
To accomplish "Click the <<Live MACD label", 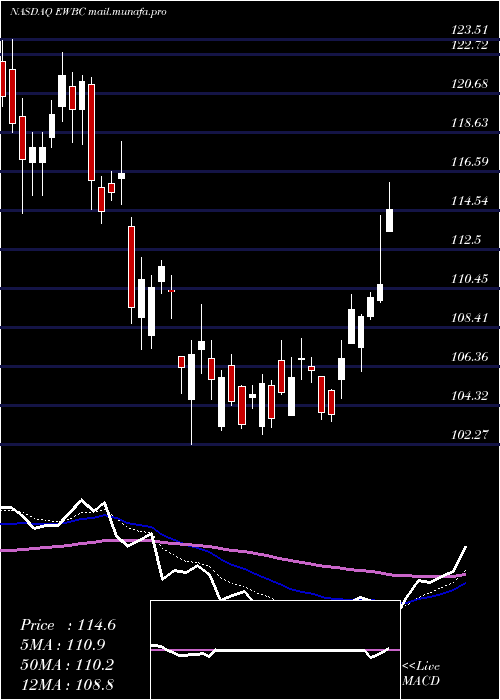I will 421,674.
